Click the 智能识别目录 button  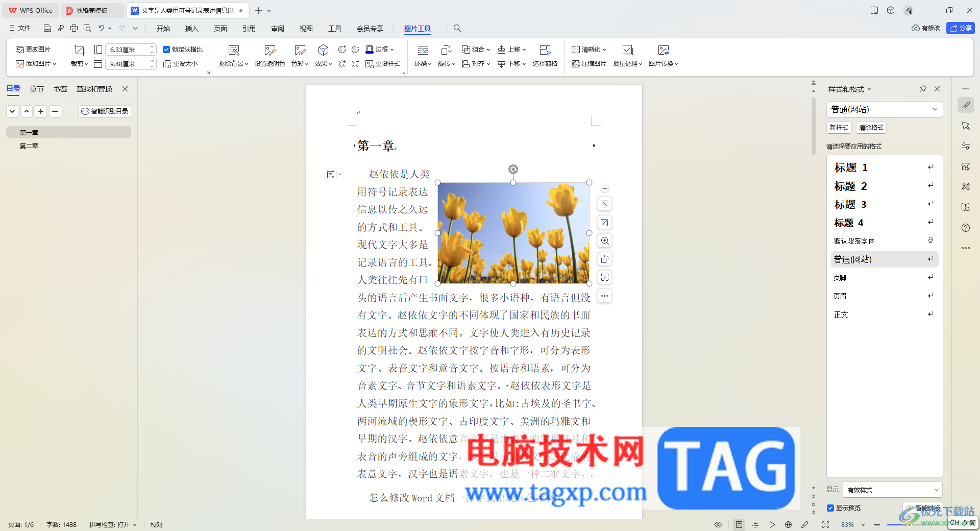[105, 111]
